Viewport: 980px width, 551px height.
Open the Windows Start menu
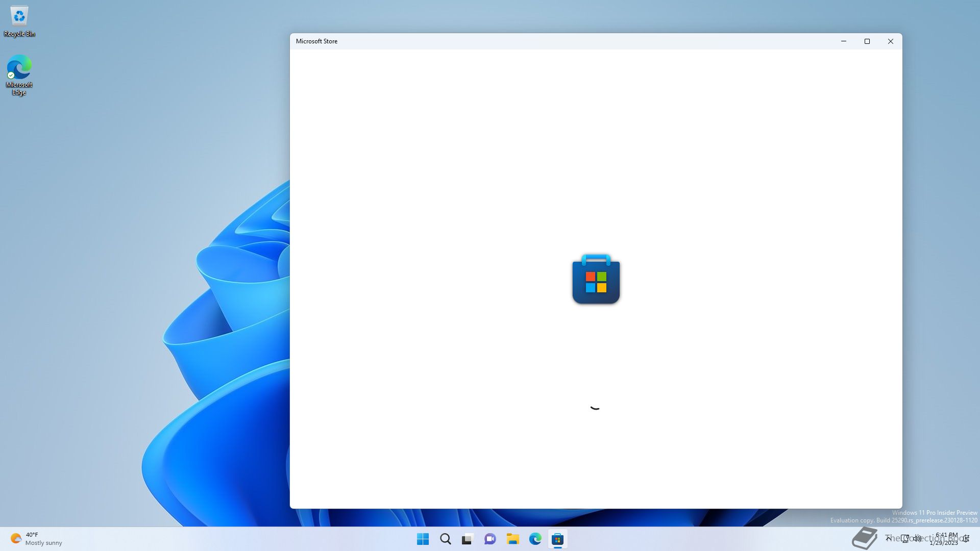click(423, 539)
